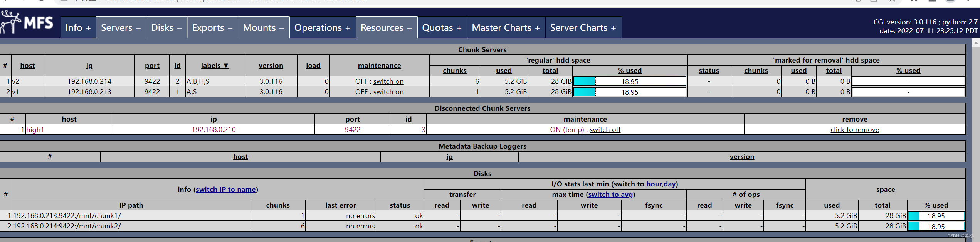Sort by marked-for-removal chunks column
The image size is (980, 242).
point(756,71)
